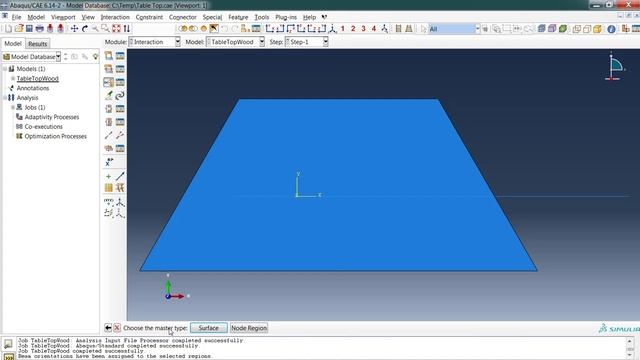Expand the Analysis tree node
The width and height of the screenshot is (640, 360).
pyautogui.click(x=5, y=98)
